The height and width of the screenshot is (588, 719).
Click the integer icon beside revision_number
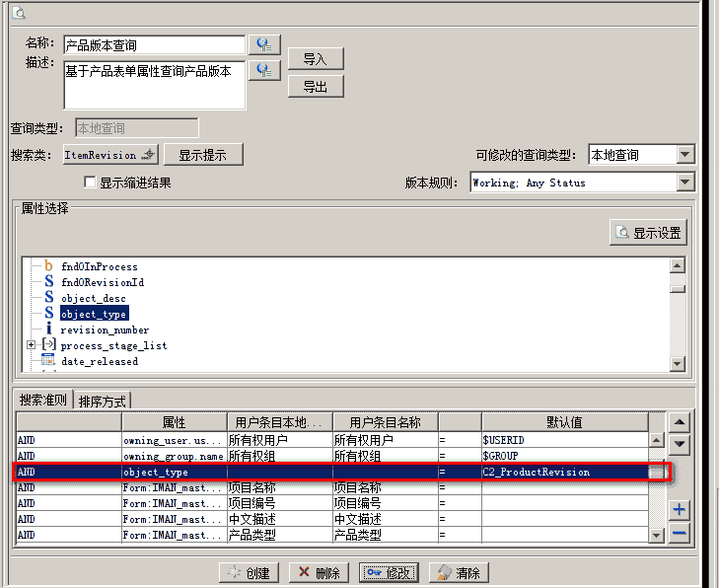(x=49, y=329)
